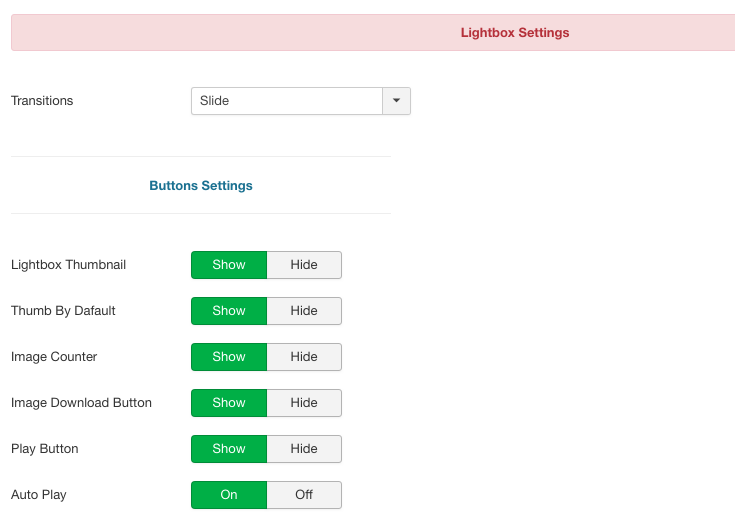Set Image Download Button to Show
Screen dimensions: 735x524
point(229,403)
